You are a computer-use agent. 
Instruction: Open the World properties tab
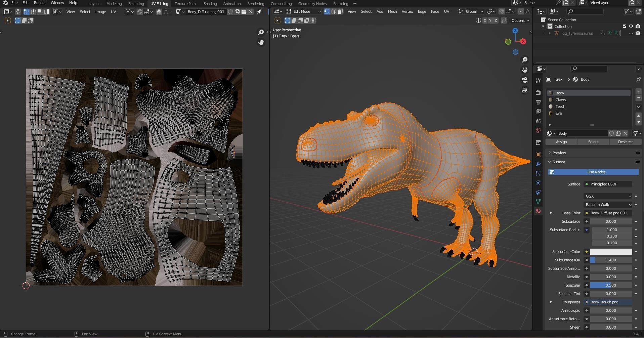(538, 130)
